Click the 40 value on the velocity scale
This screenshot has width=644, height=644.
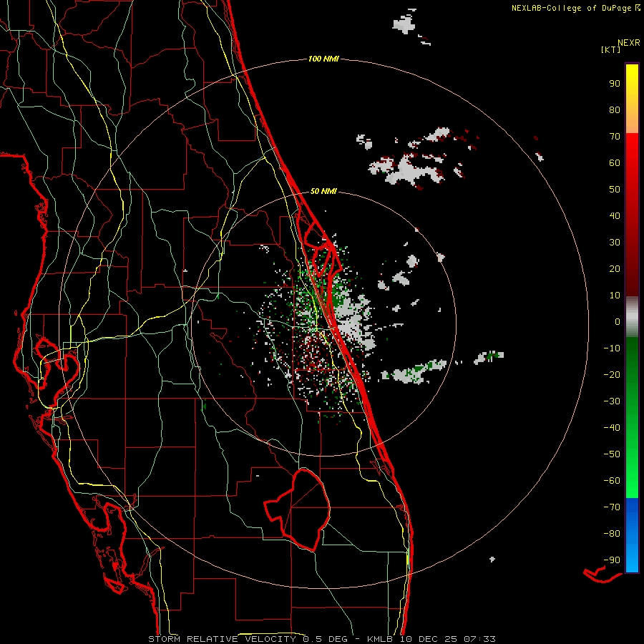tap(615, 216)
